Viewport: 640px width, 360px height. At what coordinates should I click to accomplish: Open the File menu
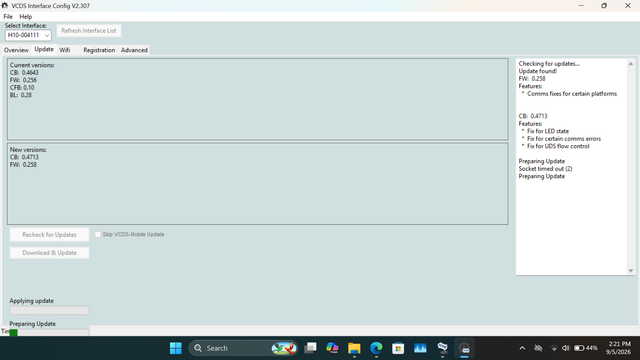tap(8, 17)
